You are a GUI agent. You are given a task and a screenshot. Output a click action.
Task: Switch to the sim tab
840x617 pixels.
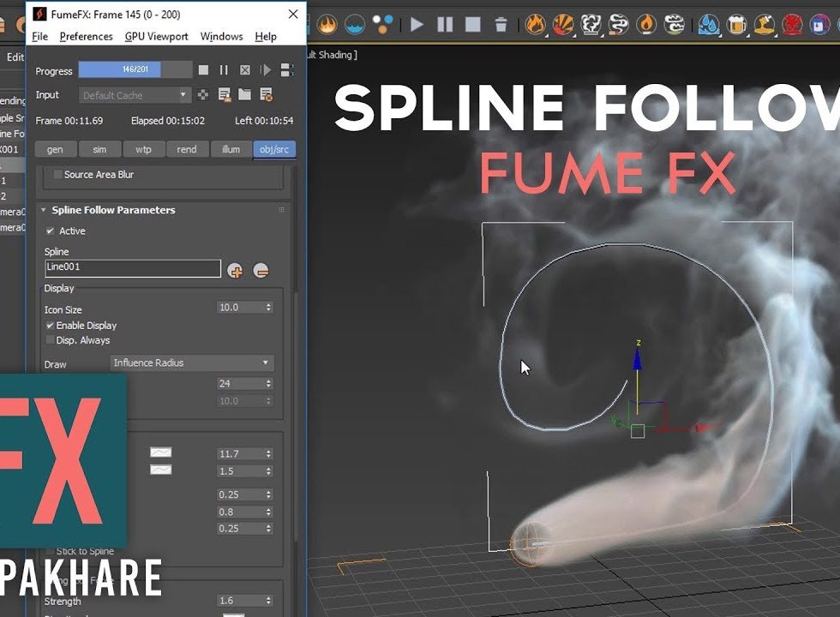click(99, 149)
